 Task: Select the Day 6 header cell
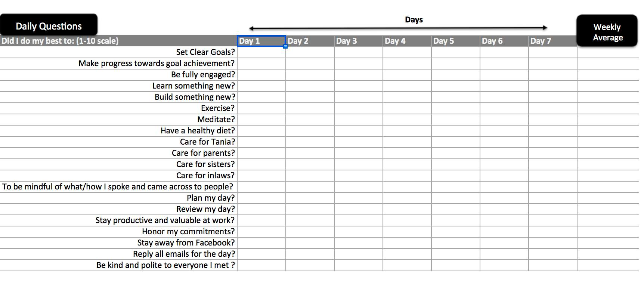pyautogui.click(x=504, y=41)
